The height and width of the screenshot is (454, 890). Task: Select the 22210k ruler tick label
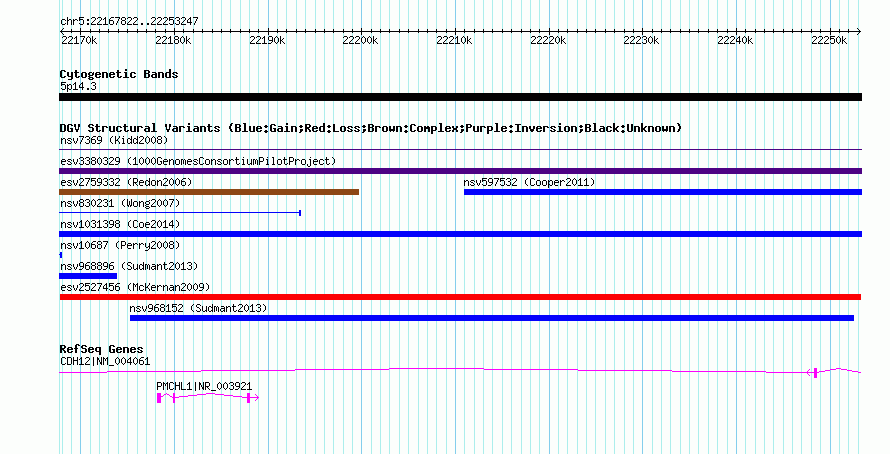click(454, 40)
